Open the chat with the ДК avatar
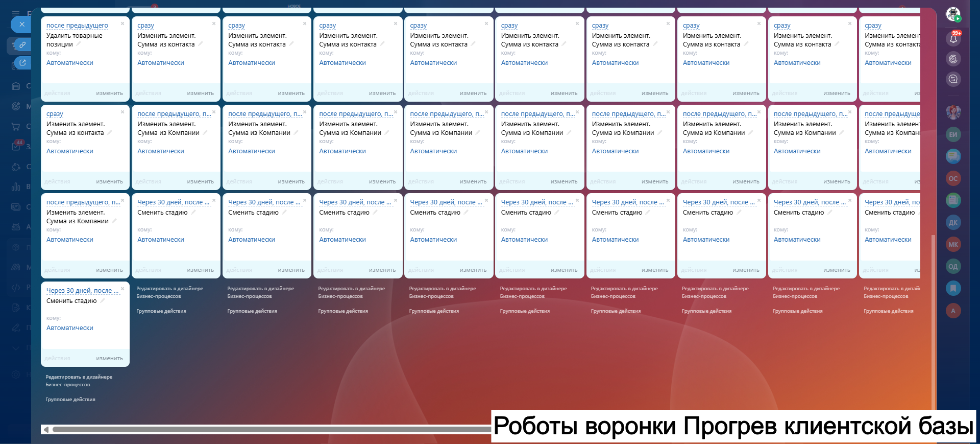This screenshot has width=980, height=444. pos(953,222)
